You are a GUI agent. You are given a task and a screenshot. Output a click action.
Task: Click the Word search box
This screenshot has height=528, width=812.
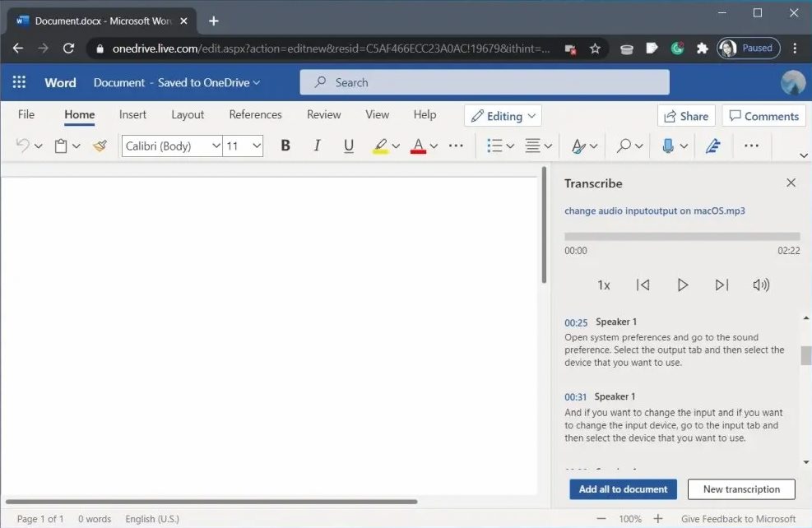point(485,82)
